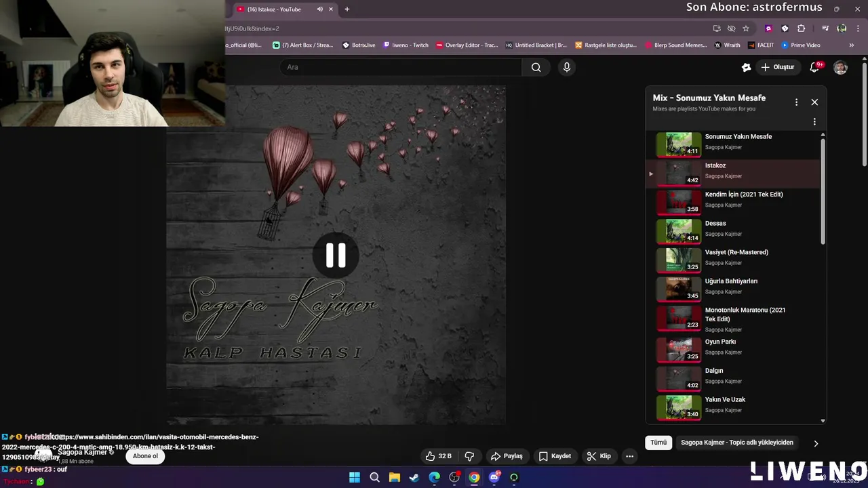Open Windows taskbar search

[x=374, y=477]
